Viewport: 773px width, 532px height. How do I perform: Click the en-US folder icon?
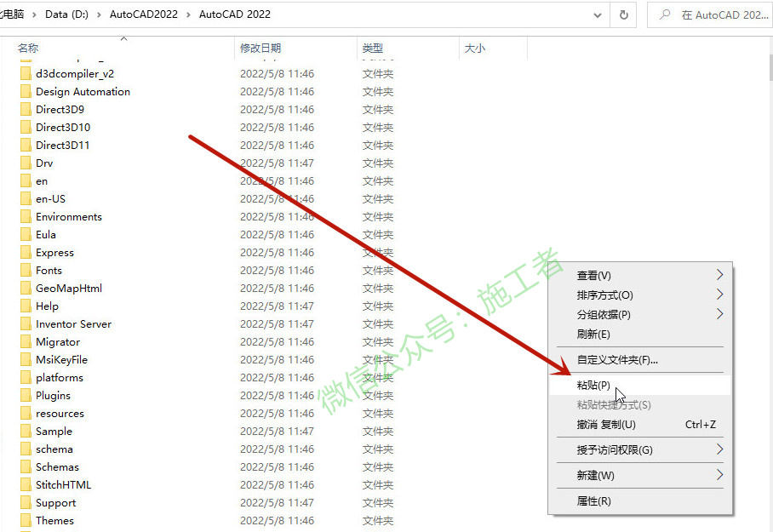click(x=26, y=198)
